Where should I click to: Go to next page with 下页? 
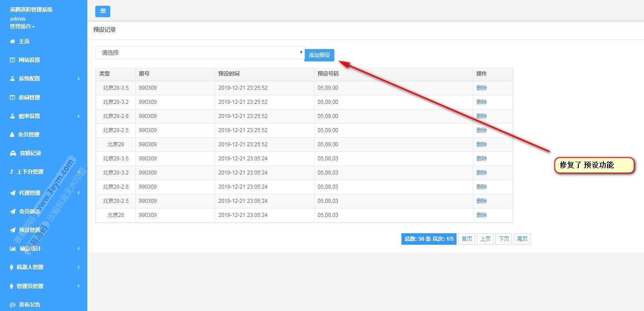503,239
